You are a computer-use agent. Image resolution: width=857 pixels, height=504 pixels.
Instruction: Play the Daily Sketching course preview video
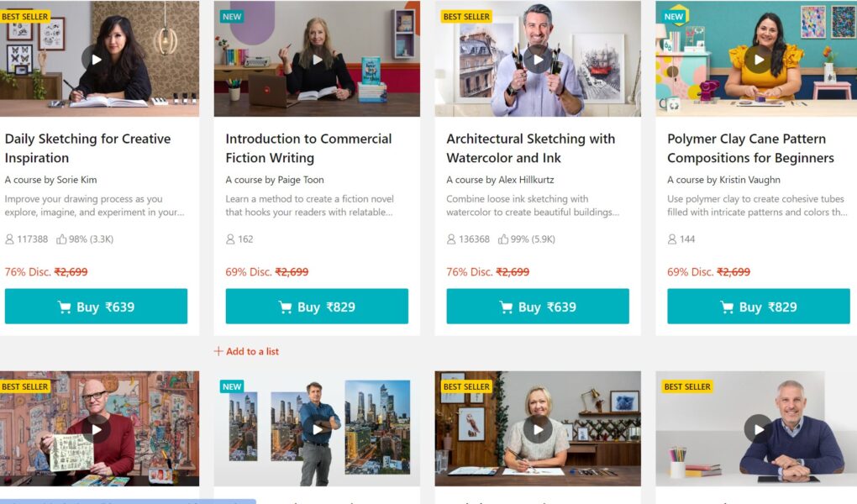95,59
